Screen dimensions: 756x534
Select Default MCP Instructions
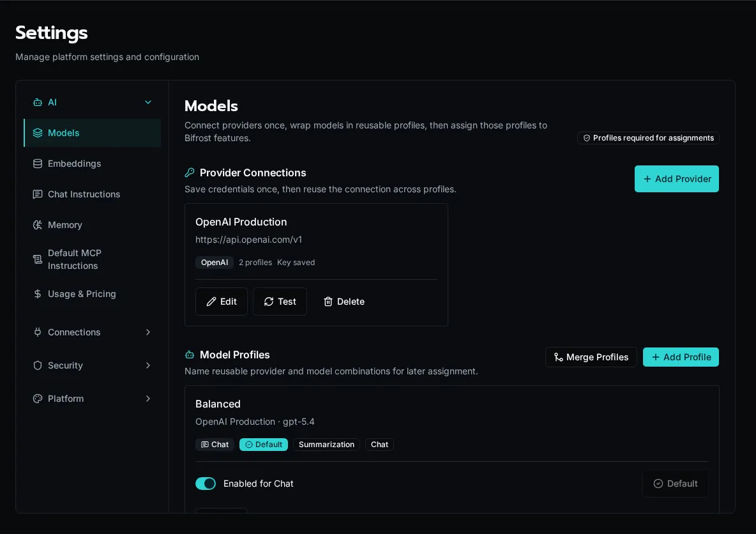pyautogui.click(x=92, y=259)
